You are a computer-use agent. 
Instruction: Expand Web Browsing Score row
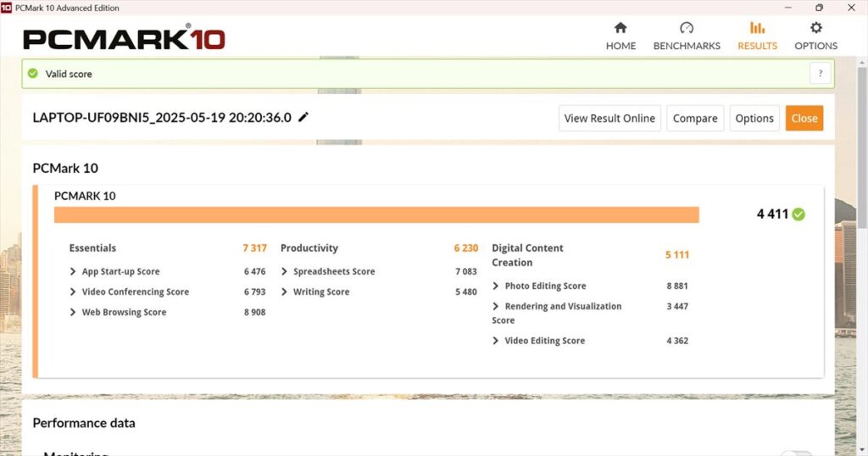(x=74, y=313)
